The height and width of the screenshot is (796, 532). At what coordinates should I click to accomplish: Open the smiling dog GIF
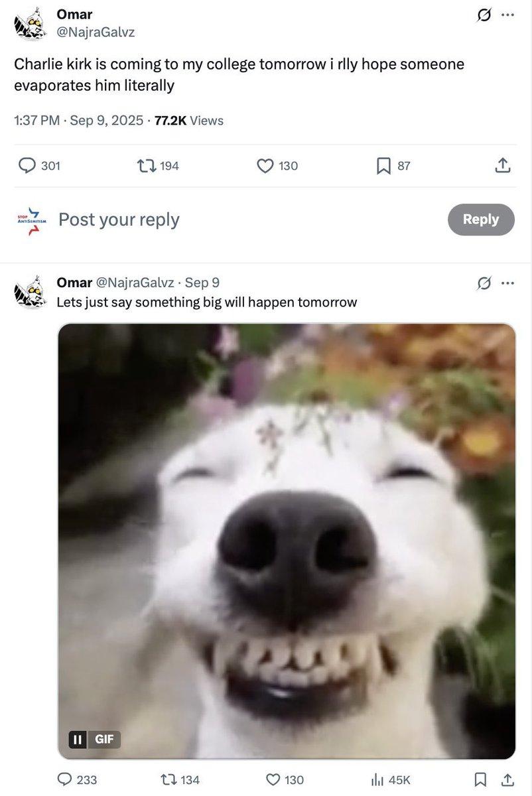click(x=287, y=541)
